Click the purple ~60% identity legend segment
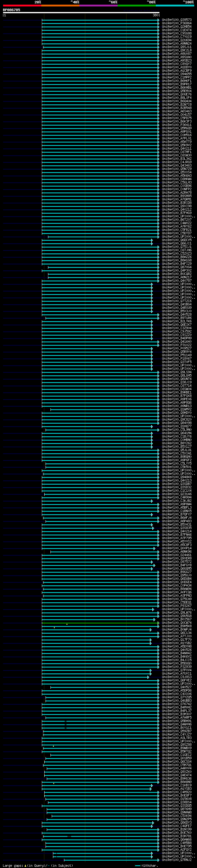 click(x=99, y=6)
